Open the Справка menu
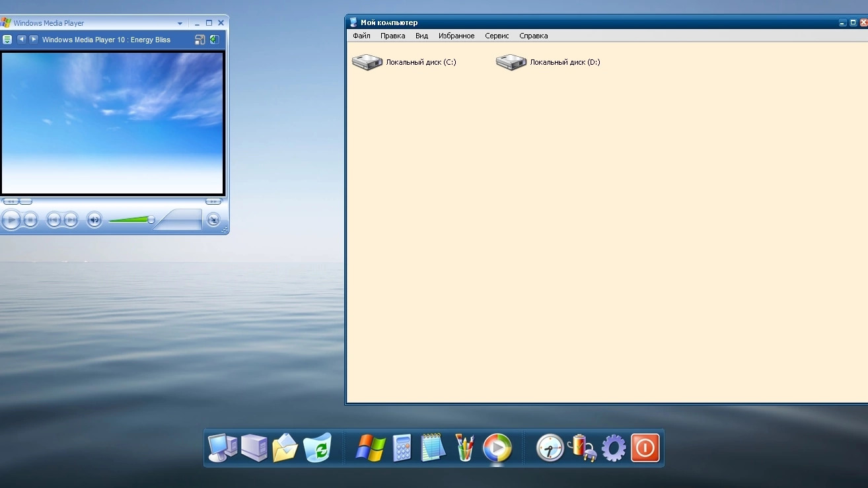The height and width of the screenshot is (488, 868). click(533, 36)
